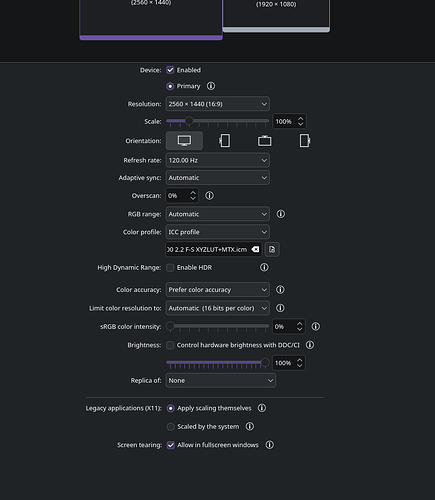Uncheck the Device Enabled checkbox

[170, 70]
